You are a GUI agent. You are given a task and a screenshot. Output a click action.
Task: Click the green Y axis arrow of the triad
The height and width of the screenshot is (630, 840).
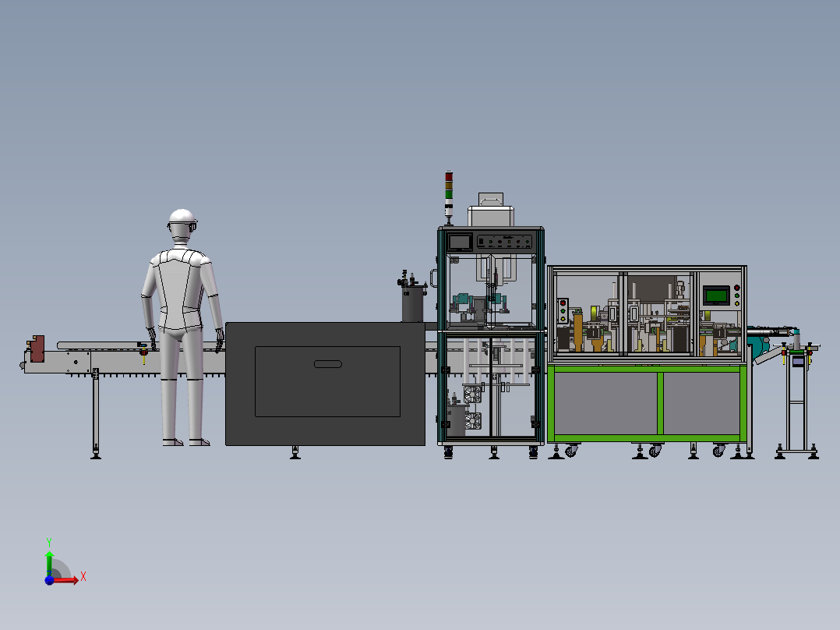49,563
